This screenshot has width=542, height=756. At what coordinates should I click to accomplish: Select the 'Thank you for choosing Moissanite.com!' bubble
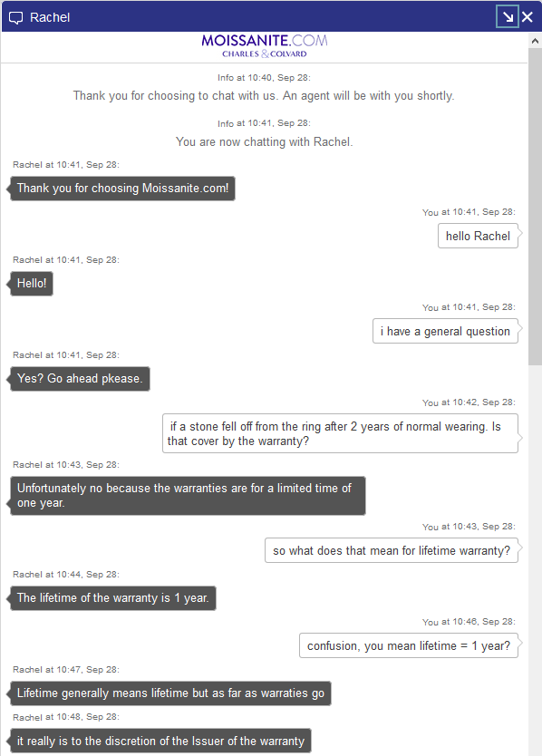(x=122, y=188)
